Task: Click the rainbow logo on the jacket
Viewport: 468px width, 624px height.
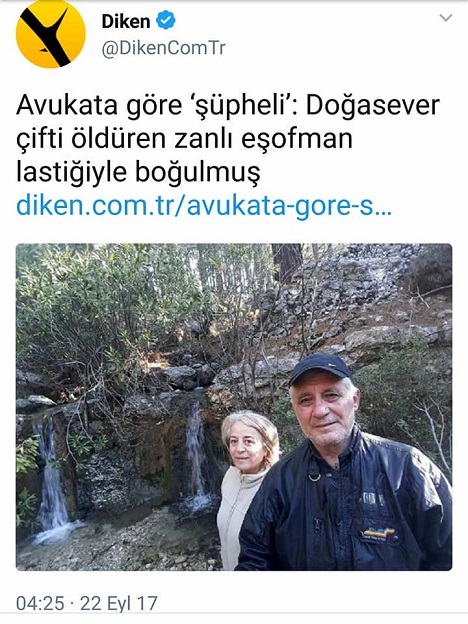Action: tap(378, 534)
